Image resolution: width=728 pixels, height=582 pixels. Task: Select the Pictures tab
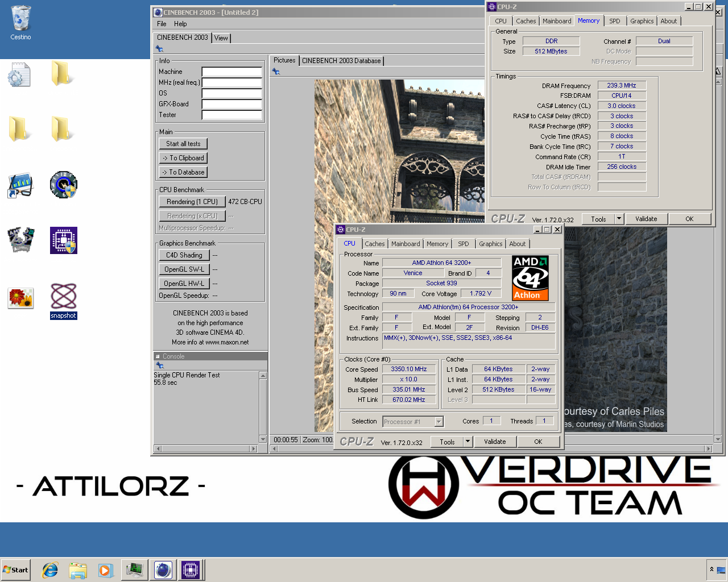coord(284,60)
